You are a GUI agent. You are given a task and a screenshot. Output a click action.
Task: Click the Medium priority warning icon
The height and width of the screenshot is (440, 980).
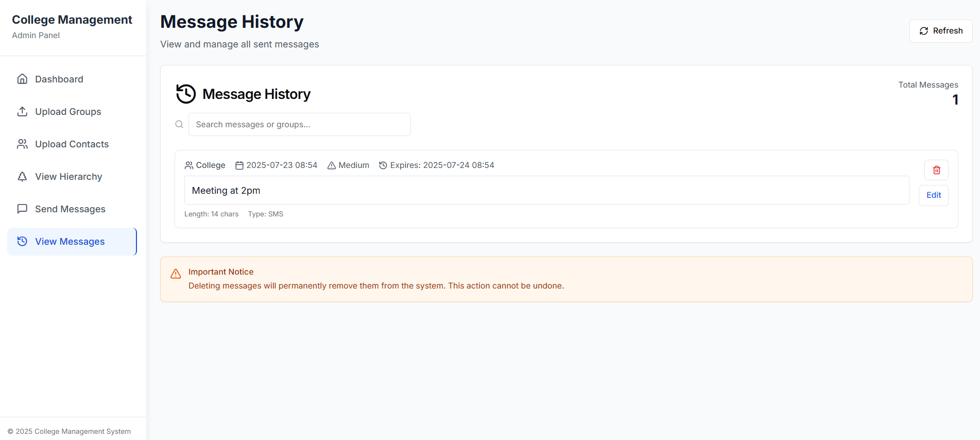click(x=332, y=165)
